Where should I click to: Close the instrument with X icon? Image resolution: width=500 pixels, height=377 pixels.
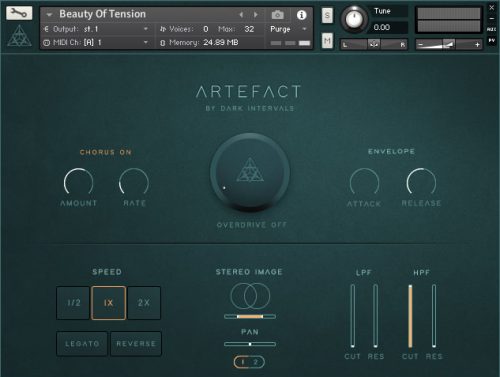(492, 7)
